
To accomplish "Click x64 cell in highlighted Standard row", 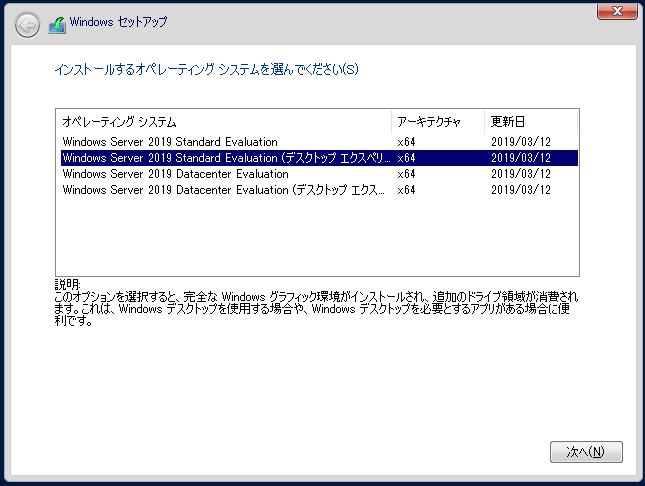I will [406, 158].
